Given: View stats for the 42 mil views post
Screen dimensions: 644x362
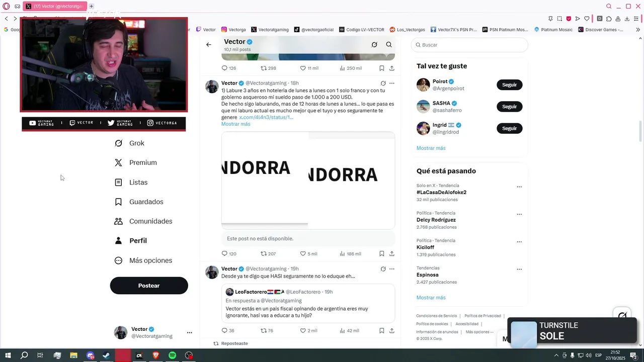Looking at the screenshot, I should [350, 331].
